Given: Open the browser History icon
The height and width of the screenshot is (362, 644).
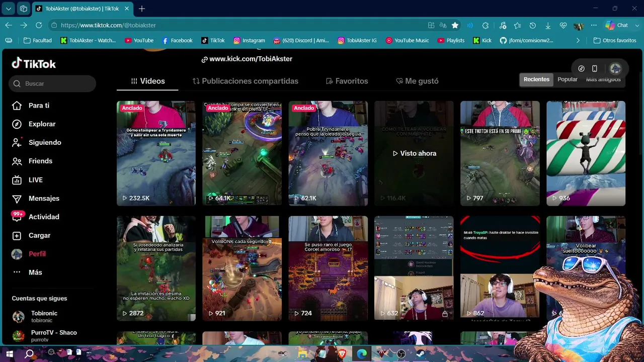Looking at the screenshot, I should (533, 25).
